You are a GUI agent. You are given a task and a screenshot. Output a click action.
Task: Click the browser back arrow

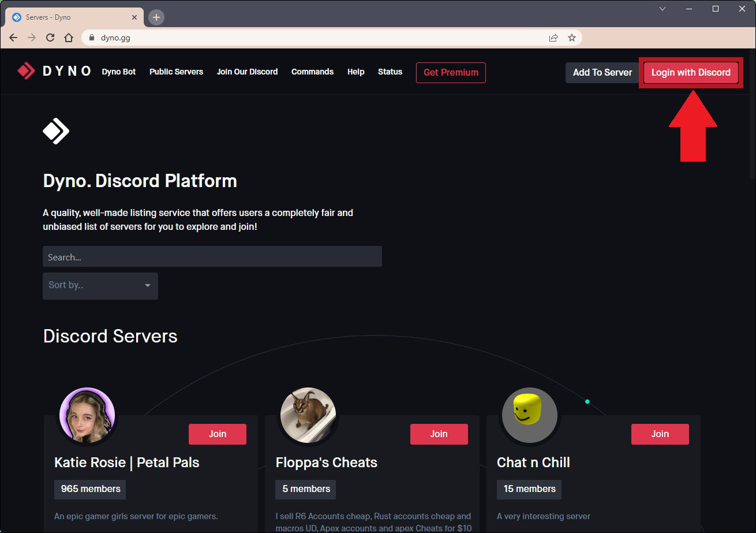14,38
